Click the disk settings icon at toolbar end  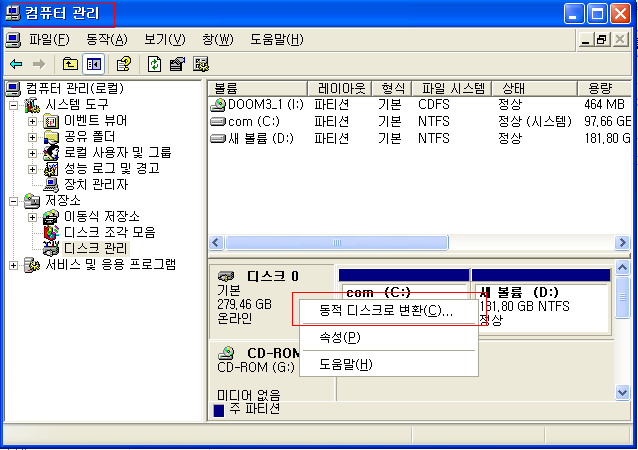[x=201, y=64]
